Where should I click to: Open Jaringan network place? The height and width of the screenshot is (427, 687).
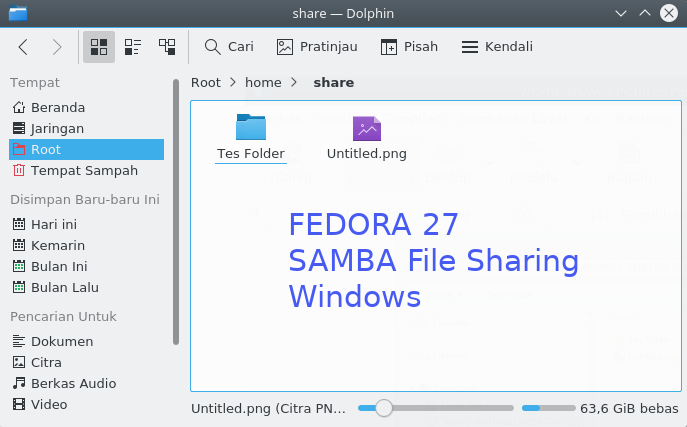pyautogui.click(x=86, y=128)
